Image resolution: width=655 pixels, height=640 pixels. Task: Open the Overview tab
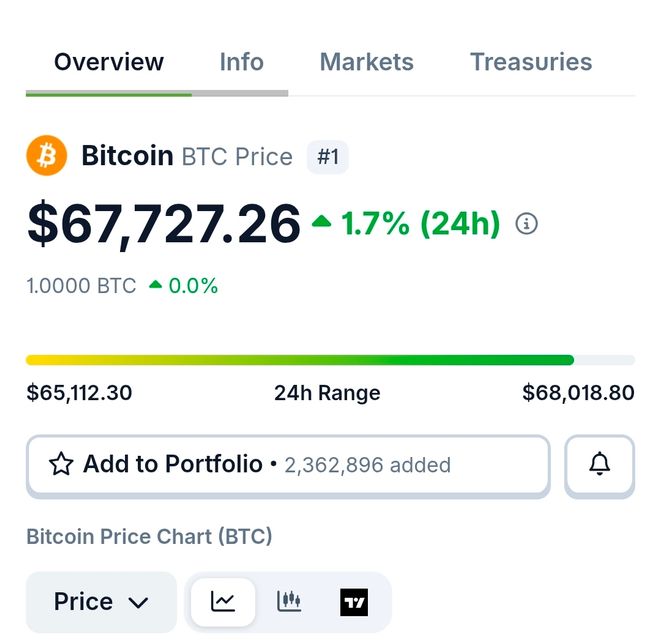coord(108,62)
